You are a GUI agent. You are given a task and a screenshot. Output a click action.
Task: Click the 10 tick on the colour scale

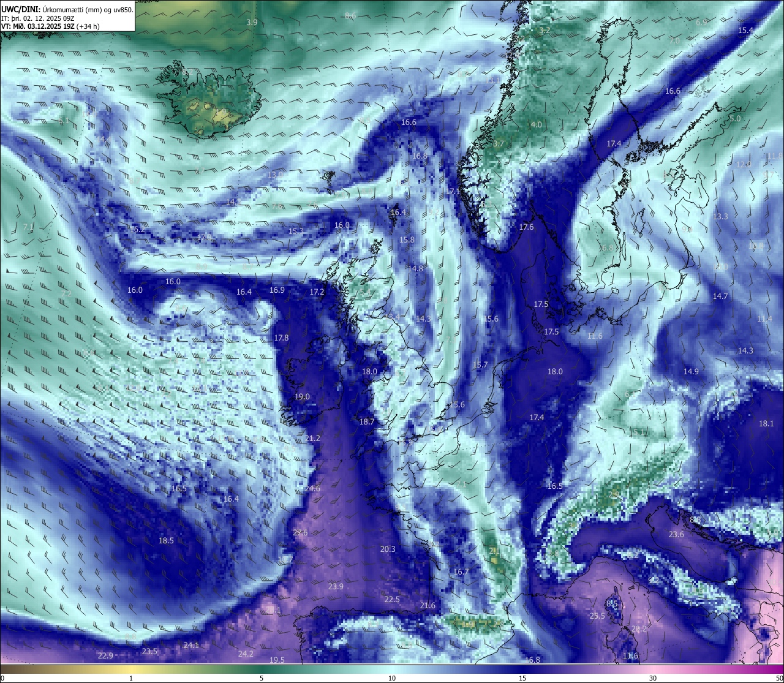392,678
